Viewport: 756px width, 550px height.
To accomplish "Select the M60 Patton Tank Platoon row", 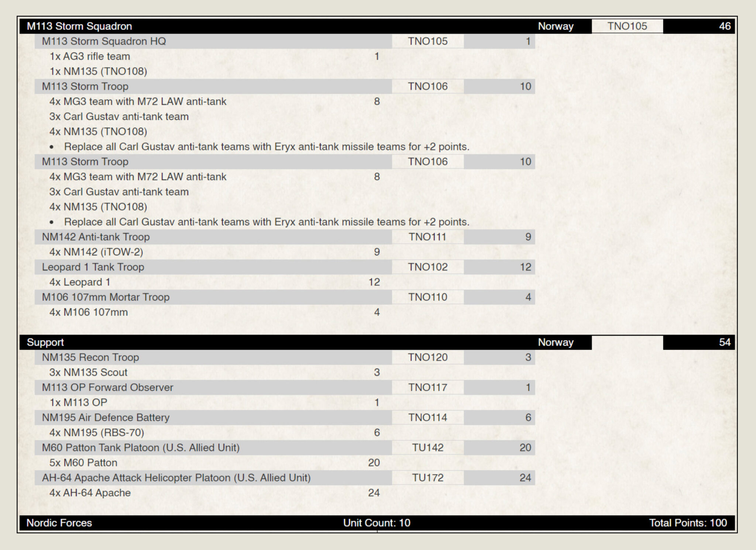I will click(141, 447).
